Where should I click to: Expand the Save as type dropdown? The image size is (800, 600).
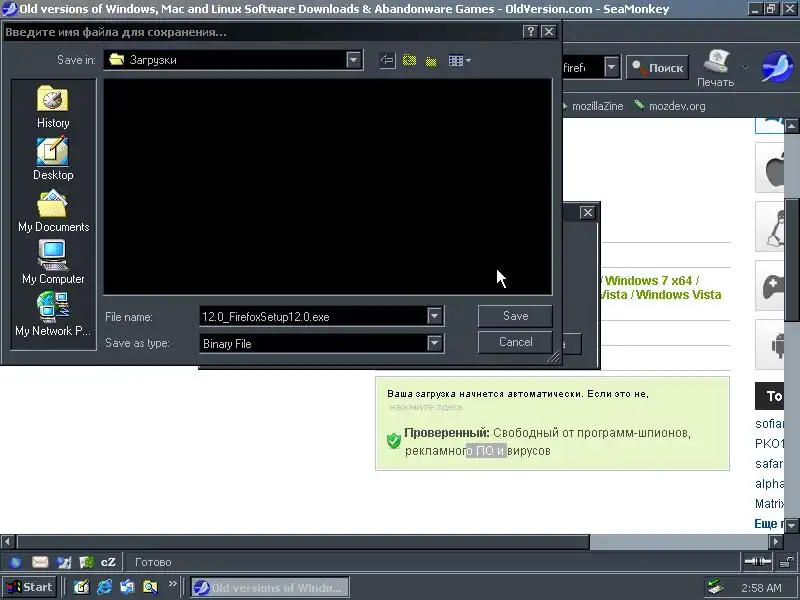(434, 343)
